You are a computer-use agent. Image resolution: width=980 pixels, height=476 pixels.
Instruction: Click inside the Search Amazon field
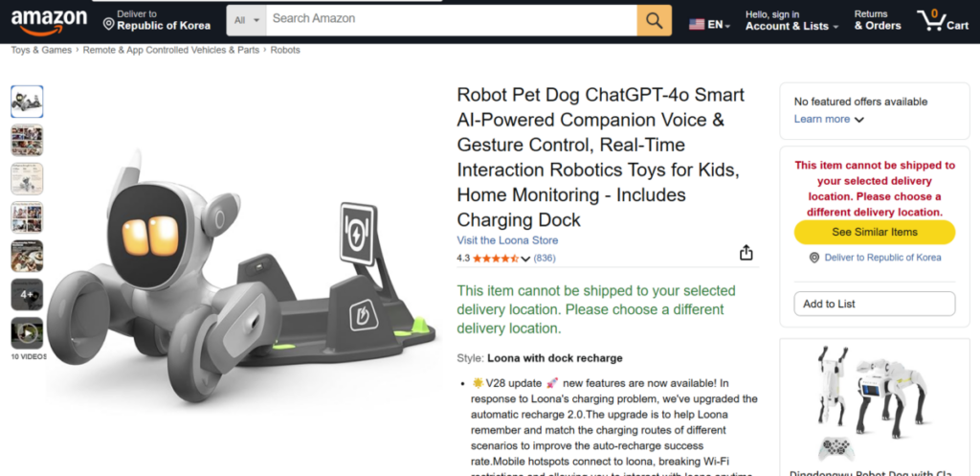point(450,19)
